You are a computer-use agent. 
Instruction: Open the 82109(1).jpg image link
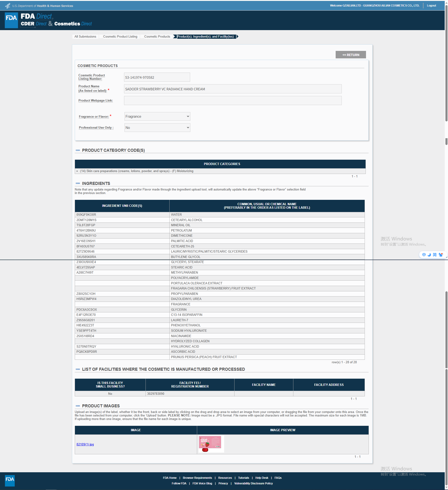coord(85,444)
